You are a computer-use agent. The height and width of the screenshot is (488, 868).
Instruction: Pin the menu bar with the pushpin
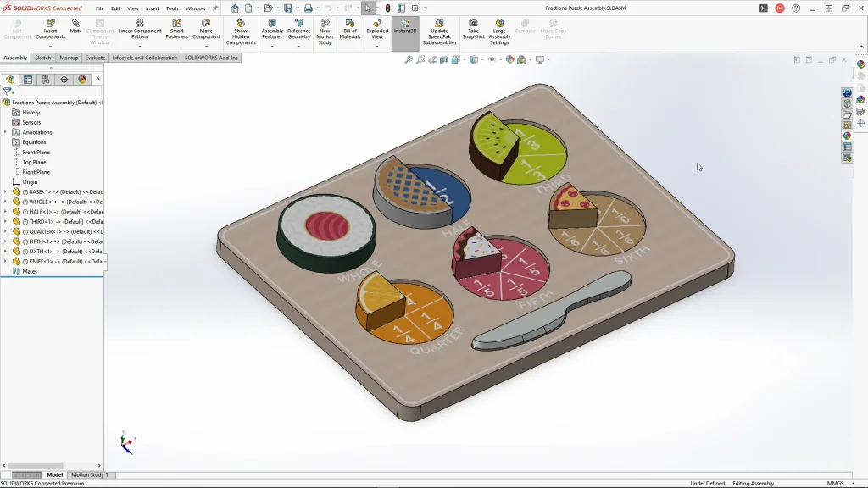[x=214, y=8]
